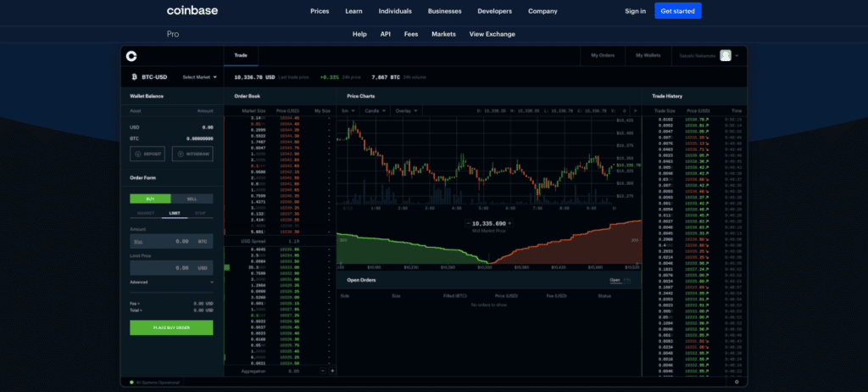Expand the Advanced order options
The image size is (868, 392).
click(171, 282)
